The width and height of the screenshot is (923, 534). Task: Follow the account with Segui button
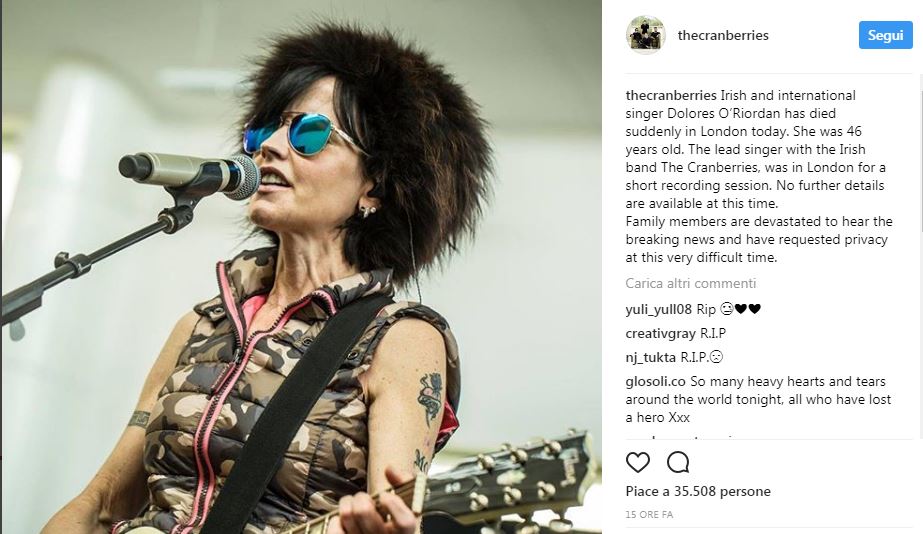pos(885,35)
